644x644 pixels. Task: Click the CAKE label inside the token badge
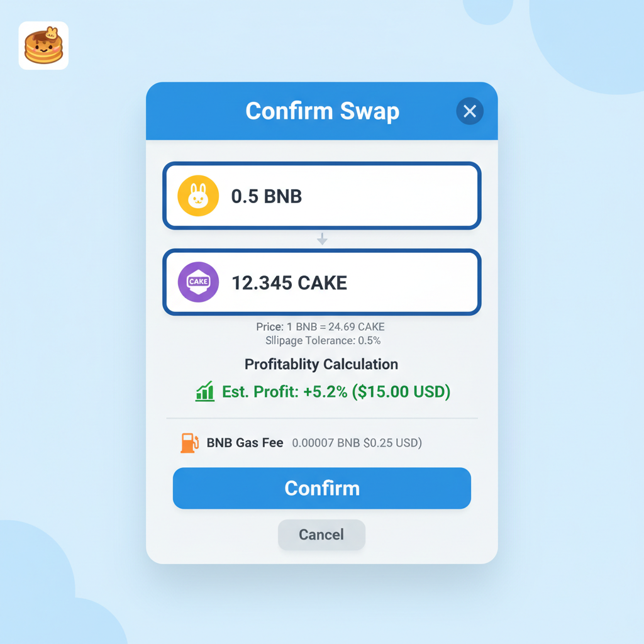198,282
